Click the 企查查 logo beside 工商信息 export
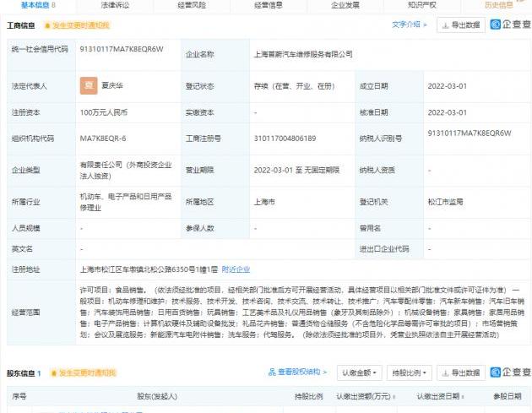This screenshot has width=532, height=413. [510, 24]
